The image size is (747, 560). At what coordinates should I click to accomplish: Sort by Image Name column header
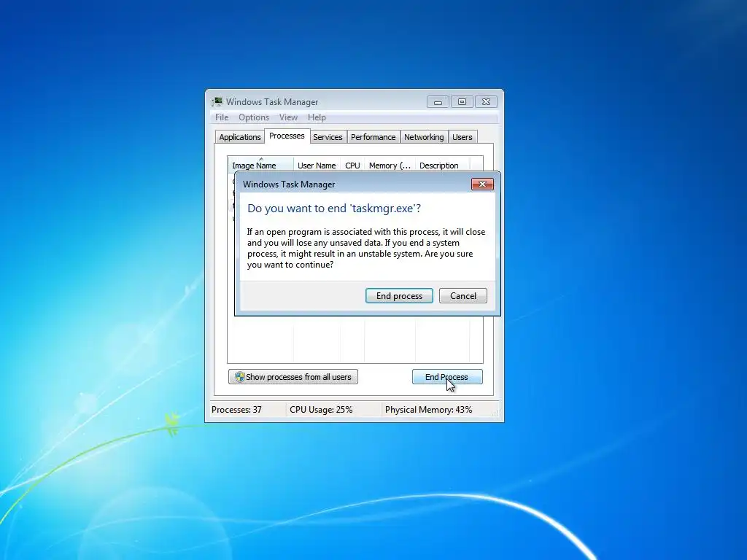[x=260, y=166]
